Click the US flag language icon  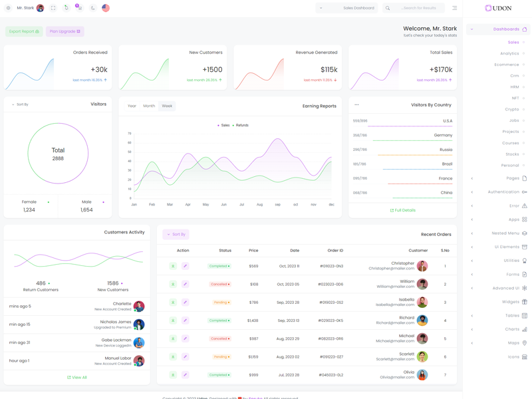click(x=106, y=8)
